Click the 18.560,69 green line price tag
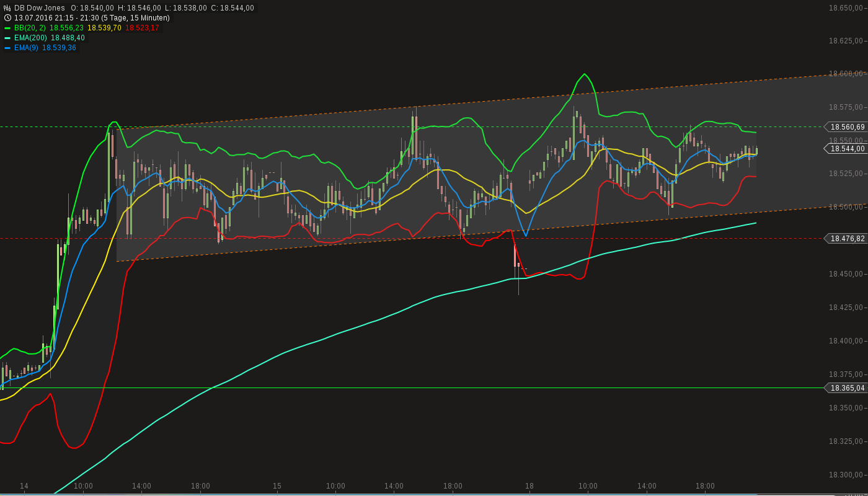The width and height of the screenshot is (868, 496). point(845,126)
